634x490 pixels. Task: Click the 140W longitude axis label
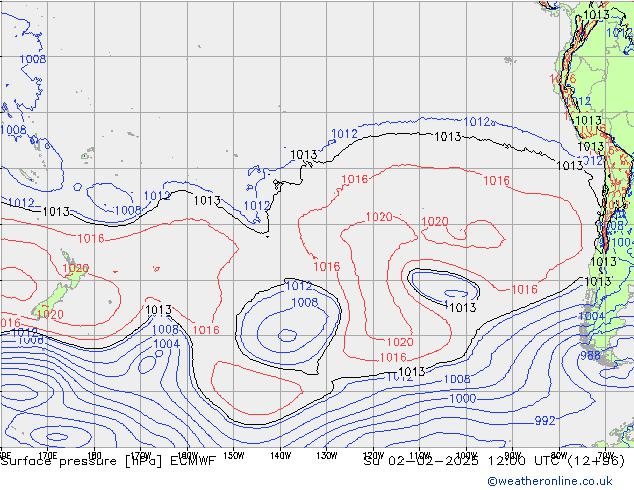[280, 455]
